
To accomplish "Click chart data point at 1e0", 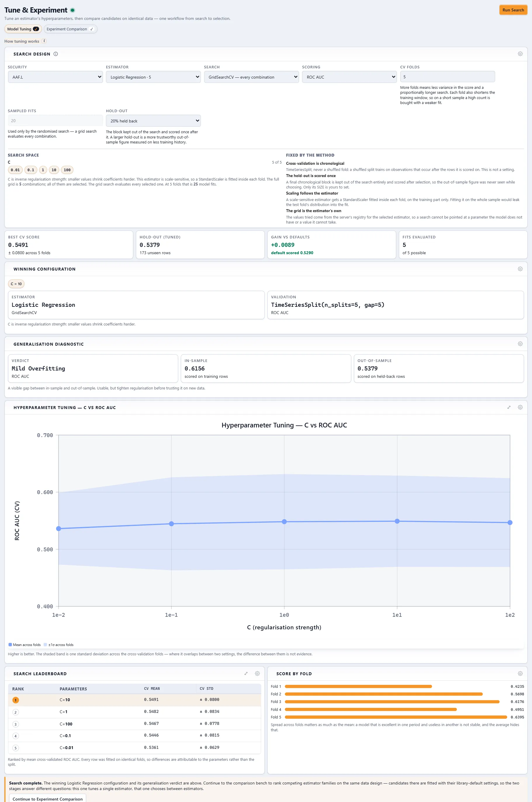I will (284, 522).
